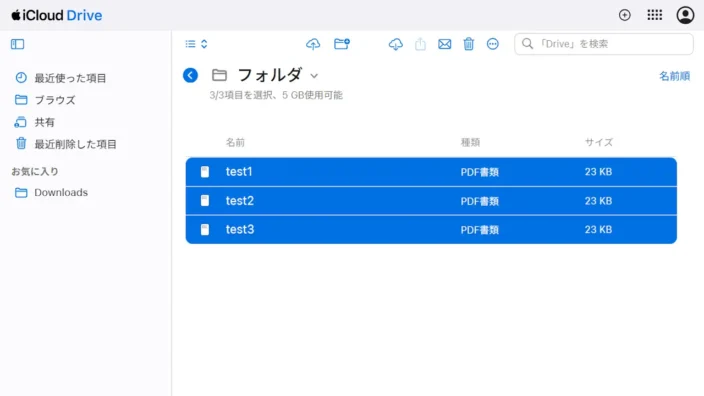Open 最近削除した項目 in sidebar
Screen dimensions: 704x396
[x=66, y=144]
